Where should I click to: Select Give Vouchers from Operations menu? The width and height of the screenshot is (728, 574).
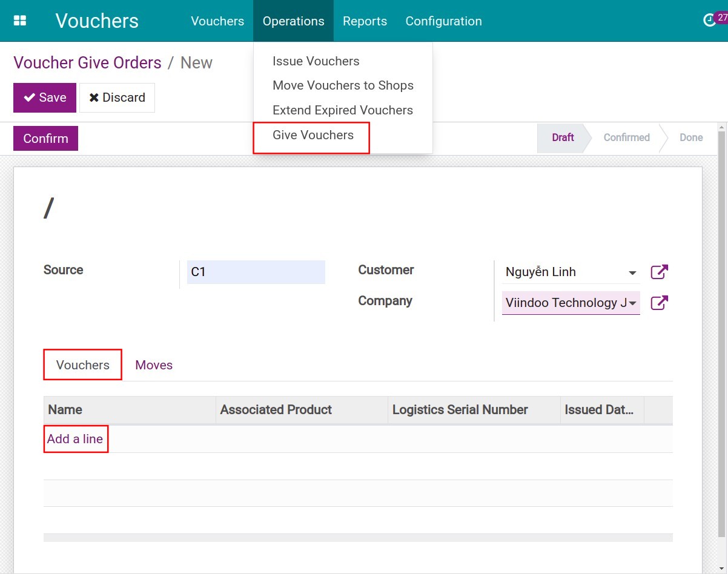[x=313, y=135]
